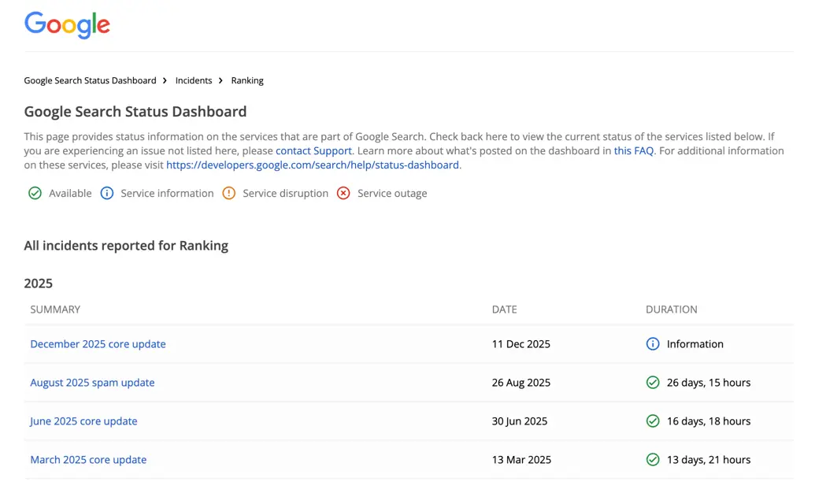Visit the developers.google.com status-dashboard link
Image resolution: width=815 pixels, height=504 pixels.
click(313, 165)
